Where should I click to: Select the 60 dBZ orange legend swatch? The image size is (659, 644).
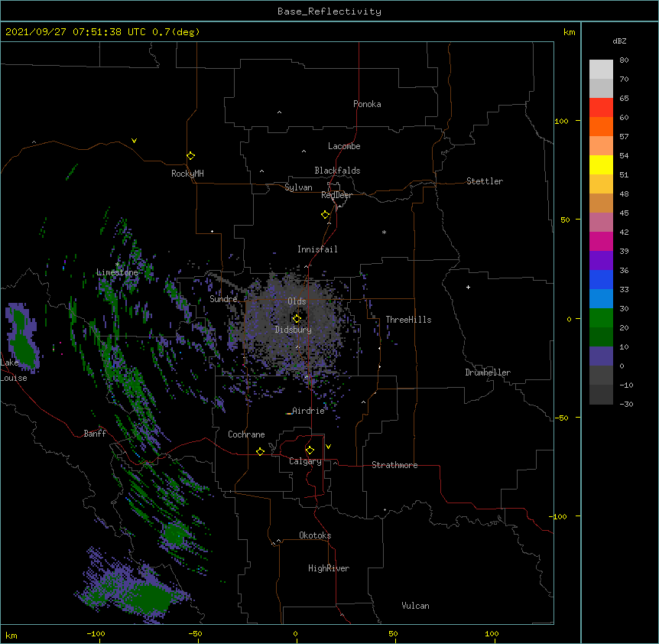(x=601, y=126)
